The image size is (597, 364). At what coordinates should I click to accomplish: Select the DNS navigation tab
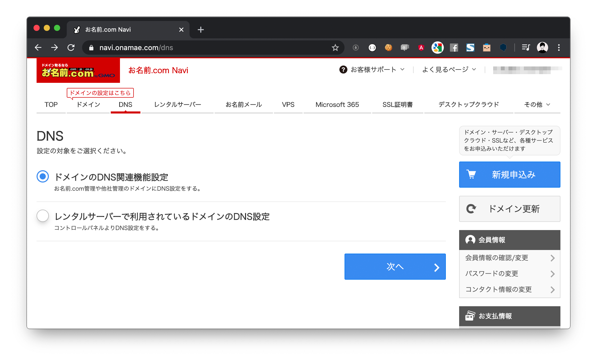click(125, 105)
